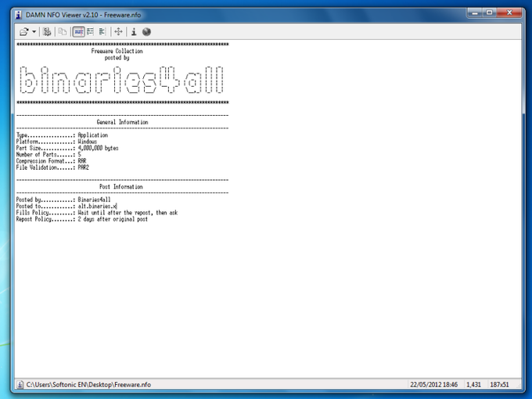The image size is (532, 399).
Task: Click the date 22/05/2012 18:46 in status bar
Action: coord(434,384)
